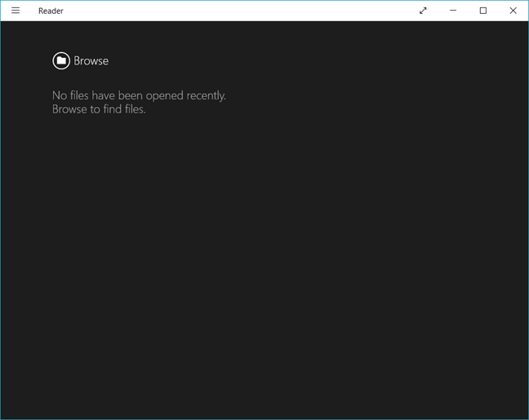Close the Reader window
Screen dimensions: 529x420
[x=513, y=11]
